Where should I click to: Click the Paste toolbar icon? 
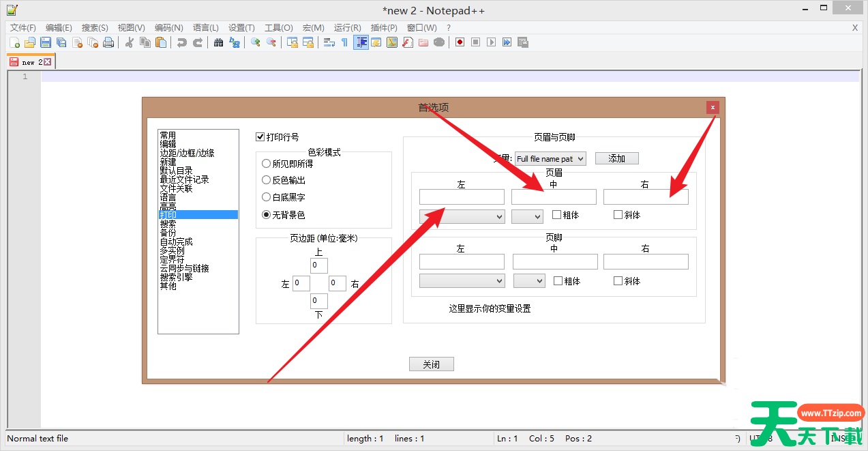(x=161, y=42)
